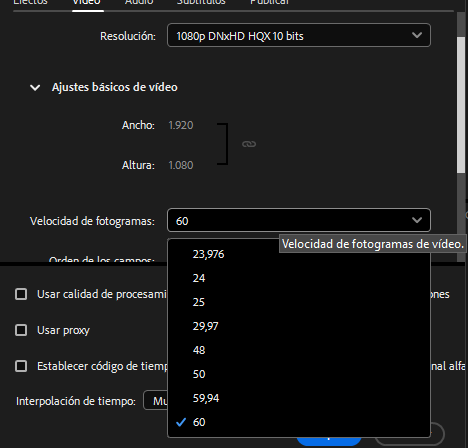Select the checked 60 frame rate option
The image size is (468, 448).
point(299,422)
